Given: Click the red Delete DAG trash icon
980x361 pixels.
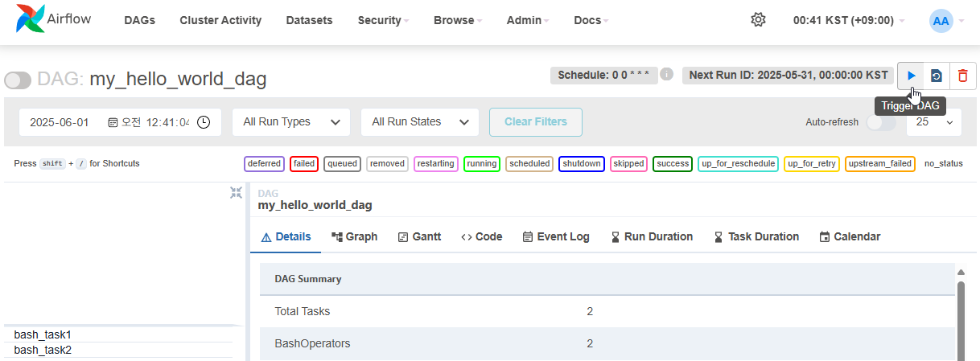Looking at the screenshot, I should tap(962, 76).
